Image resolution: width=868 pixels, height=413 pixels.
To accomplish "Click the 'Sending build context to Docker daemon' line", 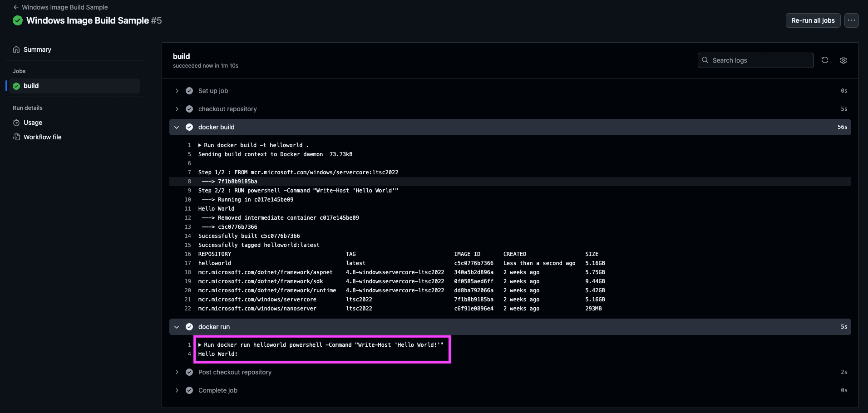I will pos(275,154).
